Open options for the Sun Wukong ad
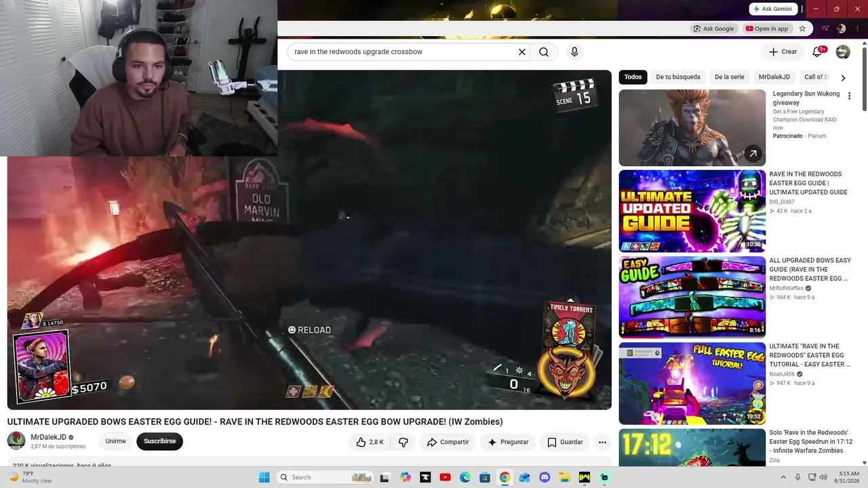This screenshot has height=488, width=868. [849, 96]
